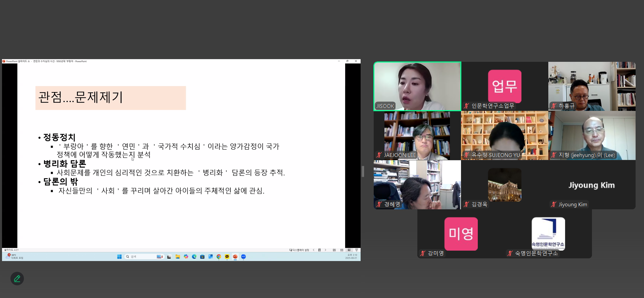Open the Windows Start menu
Screen dimensions: 644x298
[119, 257]
